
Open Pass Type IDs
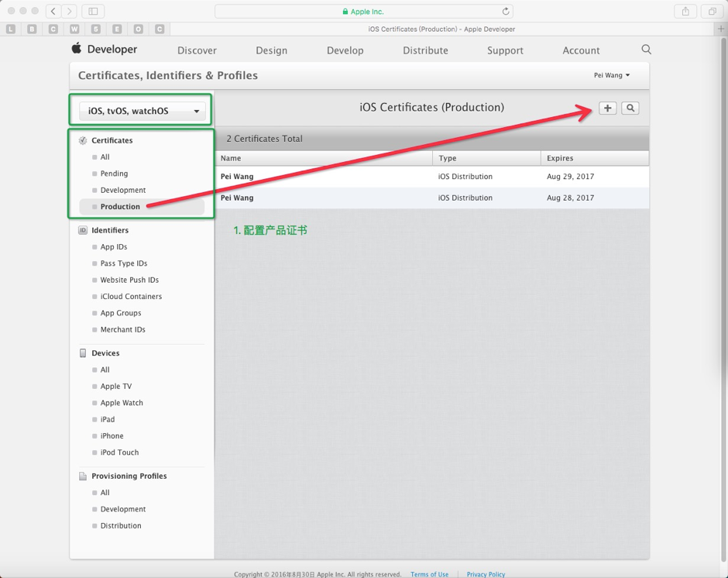point(123,263)
